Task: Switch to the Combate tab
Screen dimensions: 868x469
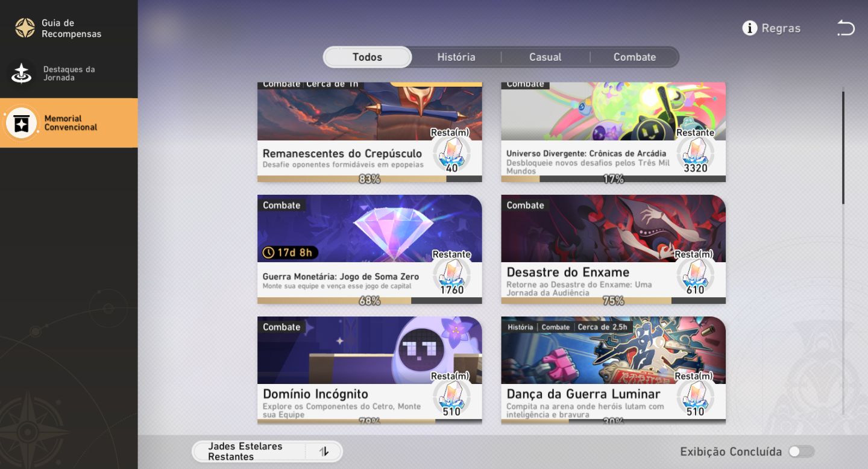Action: (x=635, y=57)
